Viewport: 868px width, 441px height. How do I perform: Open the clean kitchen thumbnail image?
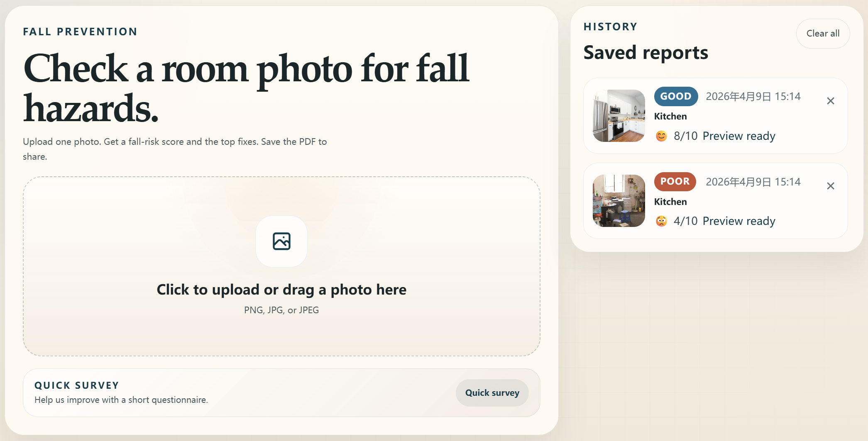(x=618, y=116)
